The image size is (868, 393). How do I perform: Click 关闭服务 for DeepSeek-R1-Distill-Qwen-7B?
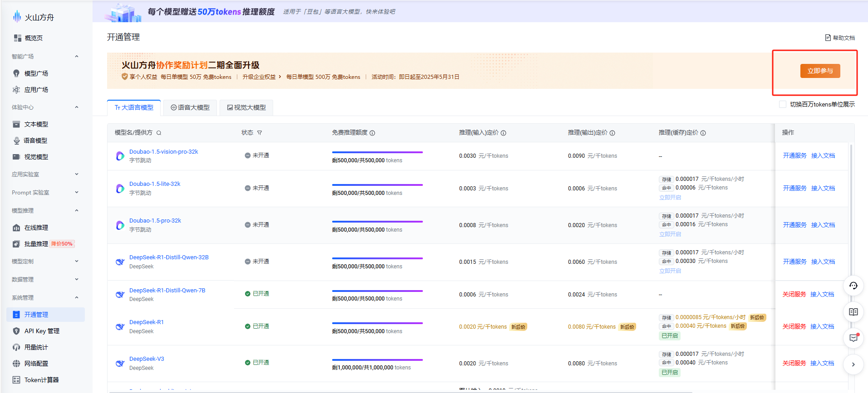(794, 294)
